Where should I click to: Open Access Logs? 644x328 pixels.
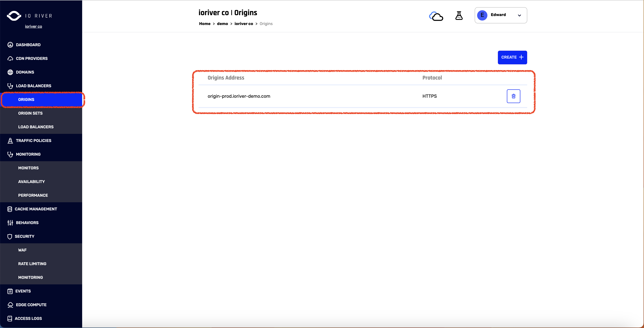[28, 319]
